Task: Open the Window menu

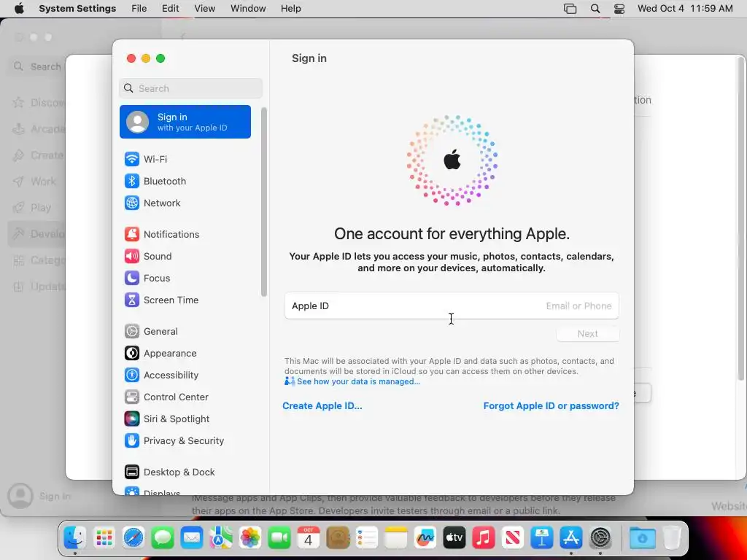Action: point(248,9)
